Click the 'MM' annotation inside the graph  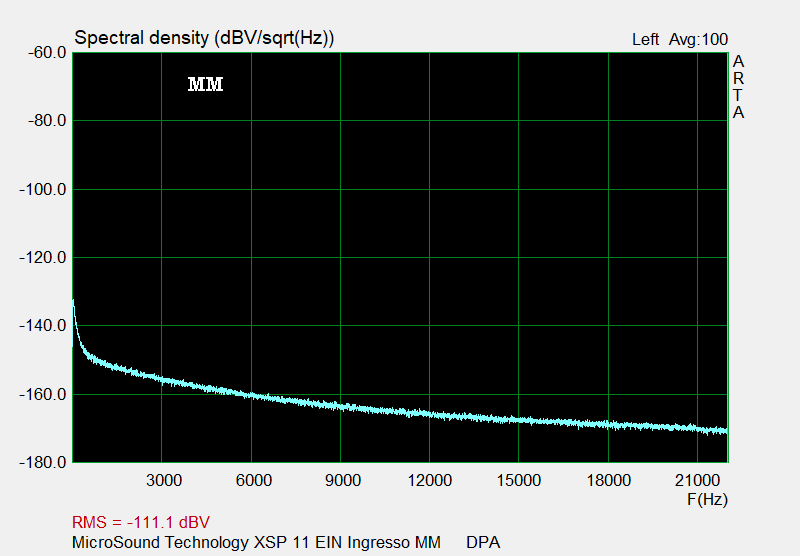pos(206,85)
